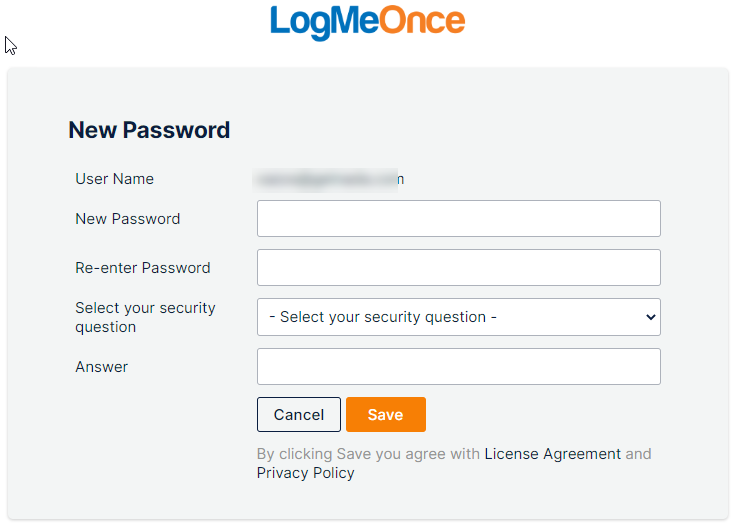Click the orange 'Once' part of logo
This screenshot has height=528, width=736.
click(x=422, y=21)
